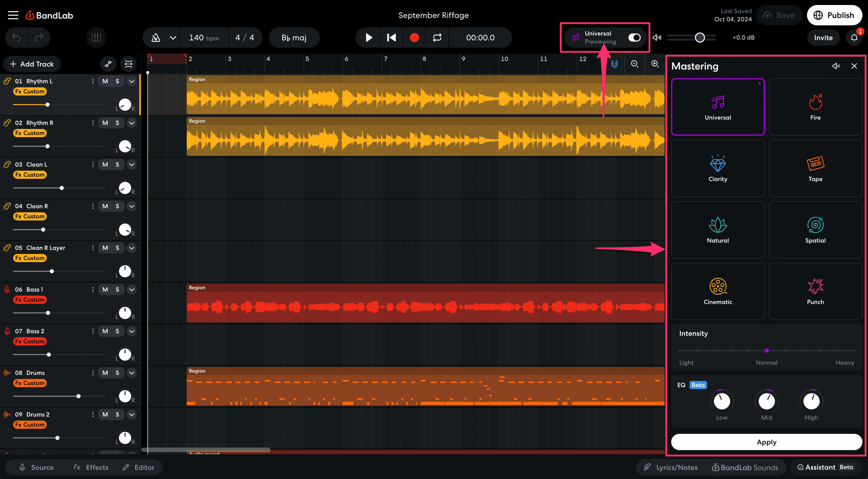
Task: Click the EQ High knob
Action: (811, 401)
